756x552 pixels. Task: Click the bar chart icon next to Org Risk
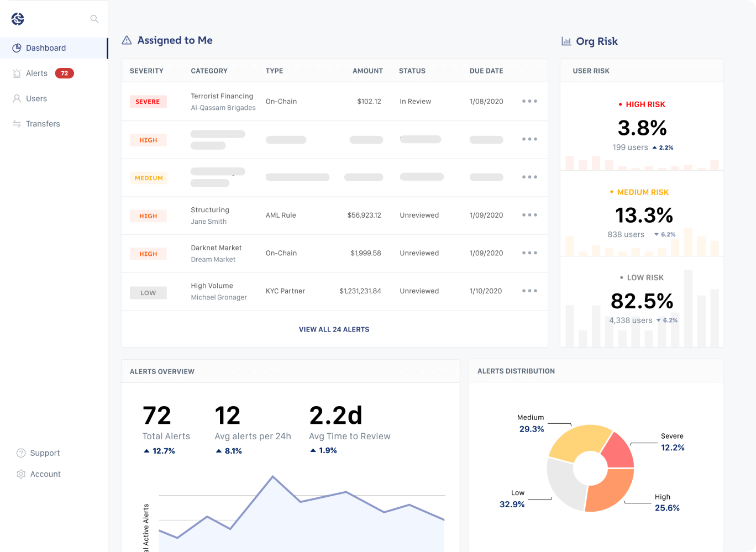(x=566, y=41)
